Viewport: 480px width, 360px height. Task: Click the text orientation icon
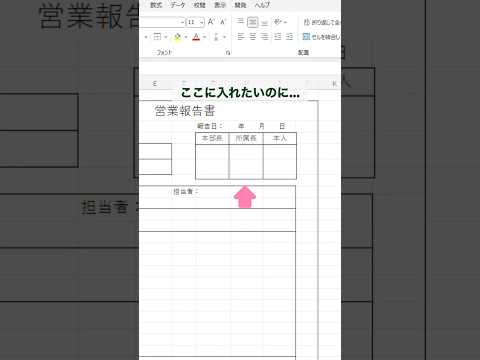(277, 22)
